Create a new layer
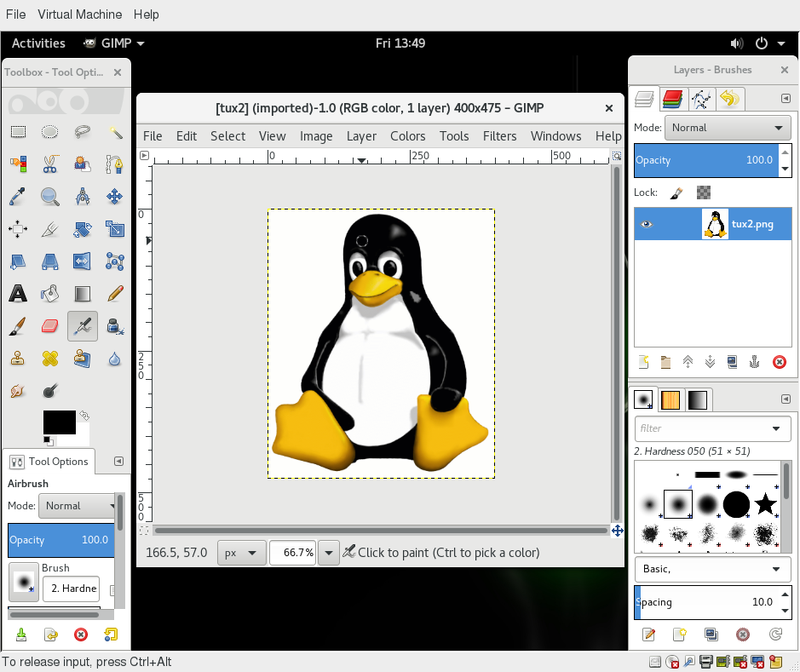 (x=644, y=362)
